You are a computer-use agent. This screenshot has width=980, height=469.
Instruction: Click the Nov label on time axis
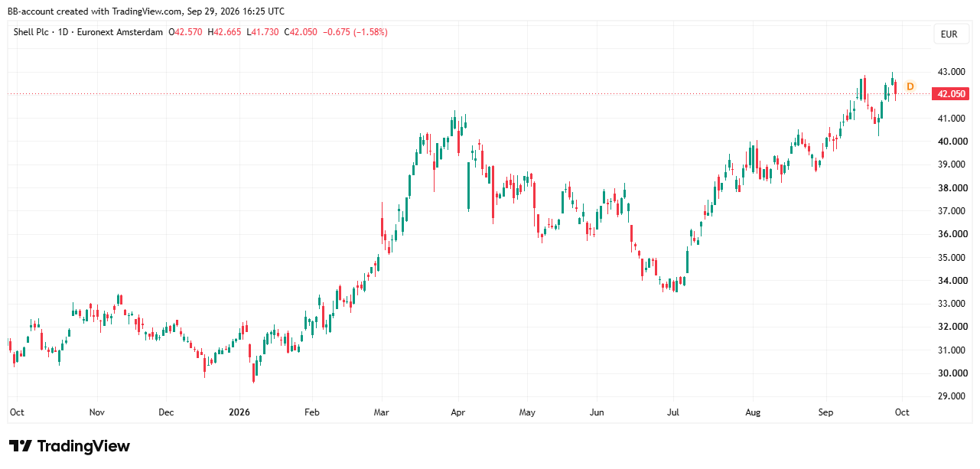(96, 412)
